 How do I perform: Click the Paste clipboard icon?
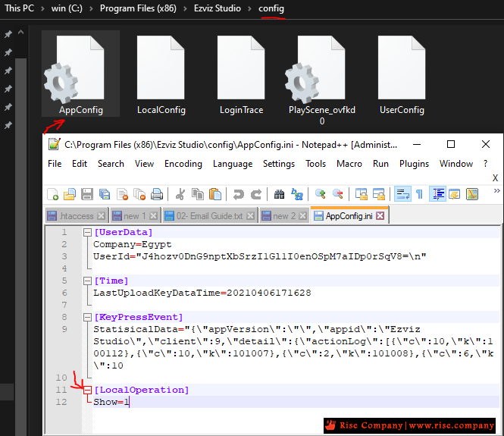pos(215,194)
